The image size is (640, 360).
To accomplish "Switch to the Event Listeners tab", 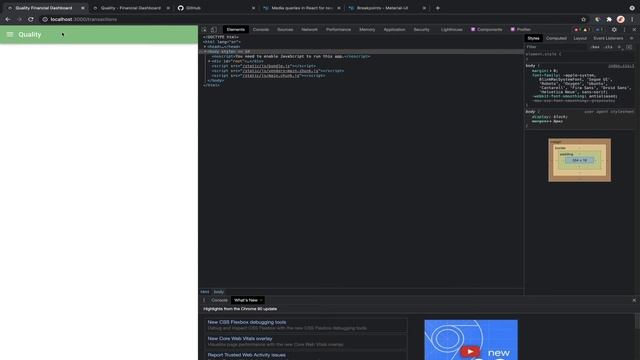I will [x=608, y=38].
